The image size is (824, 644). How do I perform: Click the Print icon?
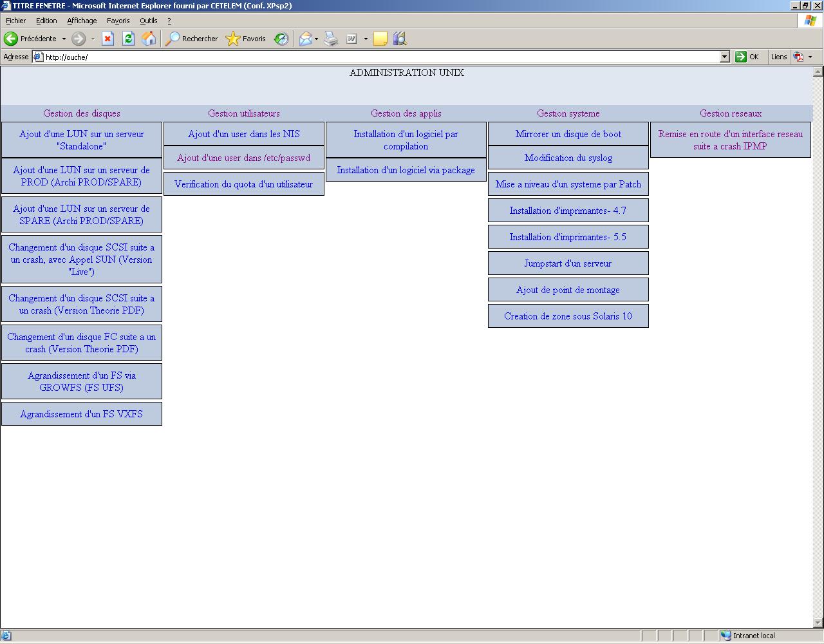pos(331,39)
